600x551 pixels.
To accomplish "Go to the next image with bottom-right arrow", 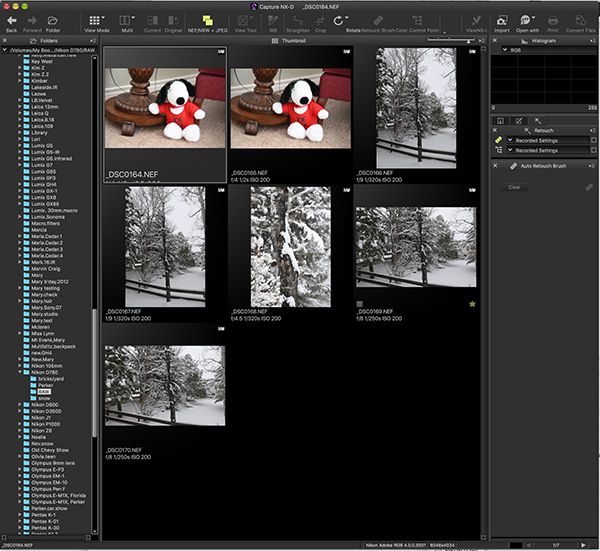I will coord(583,545).
